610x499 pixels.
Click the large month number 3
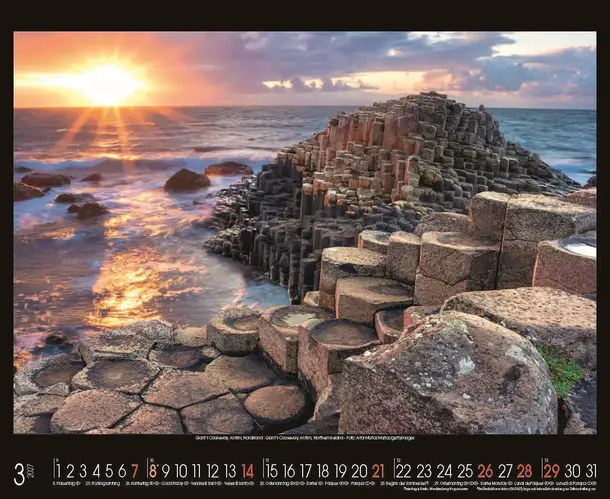point(19,472)
